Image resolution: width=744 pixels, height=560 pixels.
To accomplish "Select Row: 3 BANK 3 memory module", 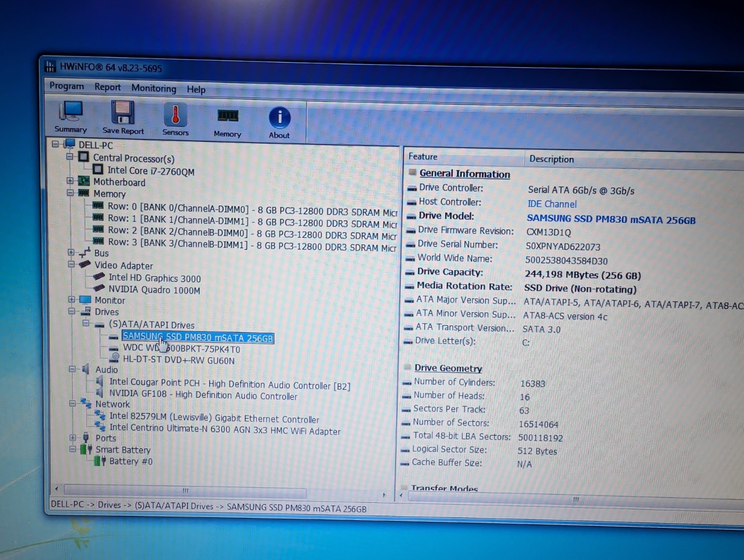I will click(252, 245).
